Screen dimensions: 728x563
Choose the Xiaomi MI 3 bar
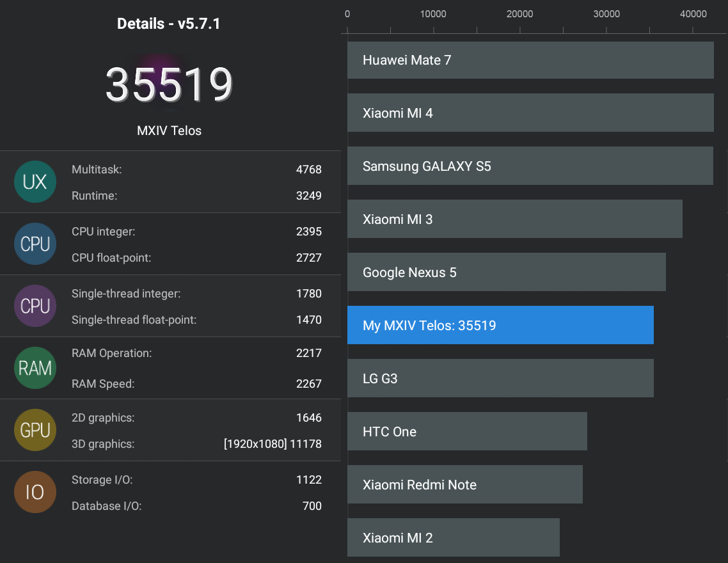coord(515,219)
